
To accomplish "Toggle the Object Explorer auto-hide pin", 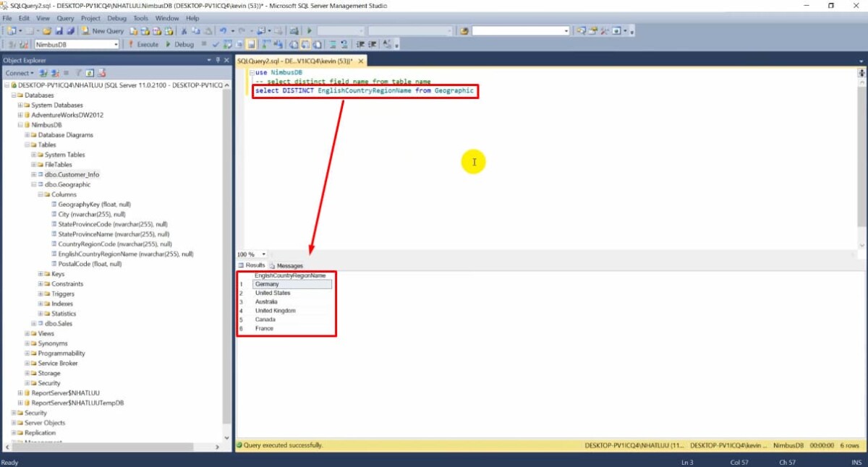I will click(218, 59).
